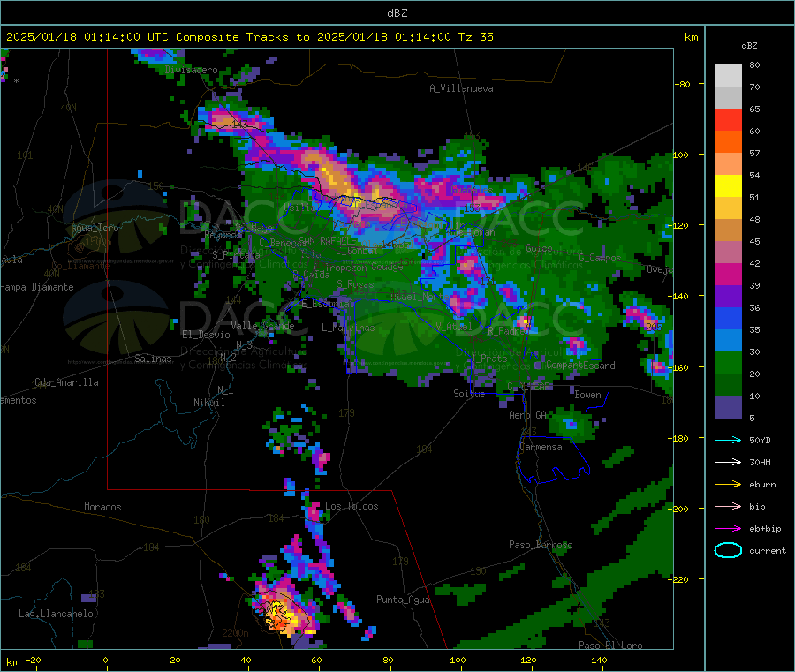Click the 'eburn' legend label
795x672 pixels.
tap(762, 485)
